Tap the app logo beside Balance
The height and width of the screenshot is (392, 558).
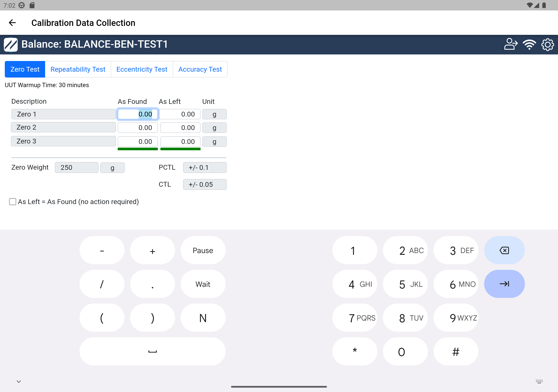tap(11, 44)
